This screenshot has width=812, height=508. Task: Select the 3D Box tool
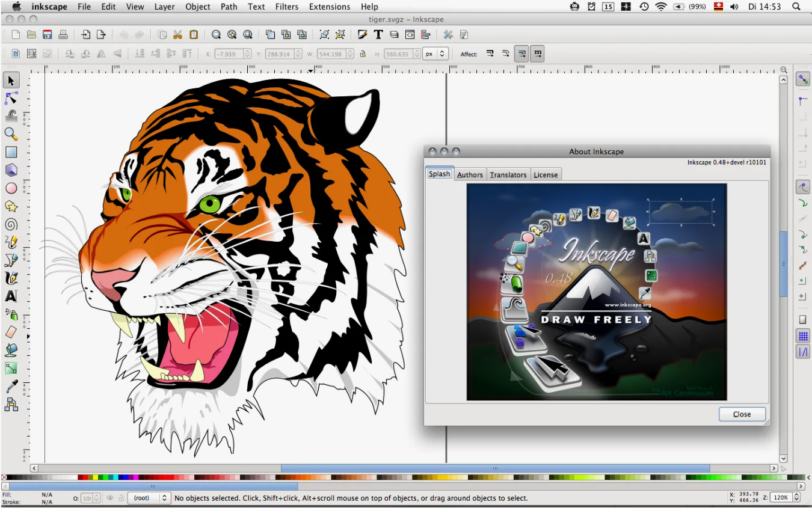(x=11, y=170)
